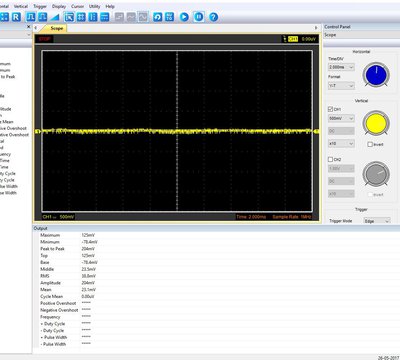The image size is (400, 360).
Task: Click the yellow CH1 vertical knob
Action: coord(376,123)
